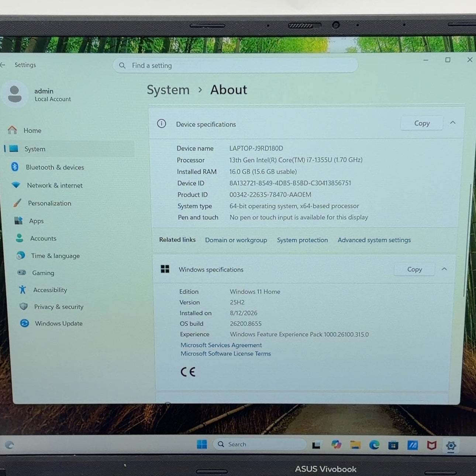The image size is (476, 476).
Task: Click the Find a setting search box
Action: pos(235,65)
